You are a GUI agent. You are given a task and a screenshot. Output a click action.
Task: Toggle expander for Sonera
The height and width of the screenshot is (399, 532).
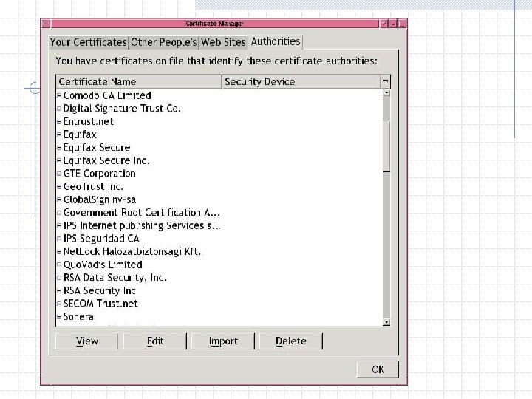(59, 316)
